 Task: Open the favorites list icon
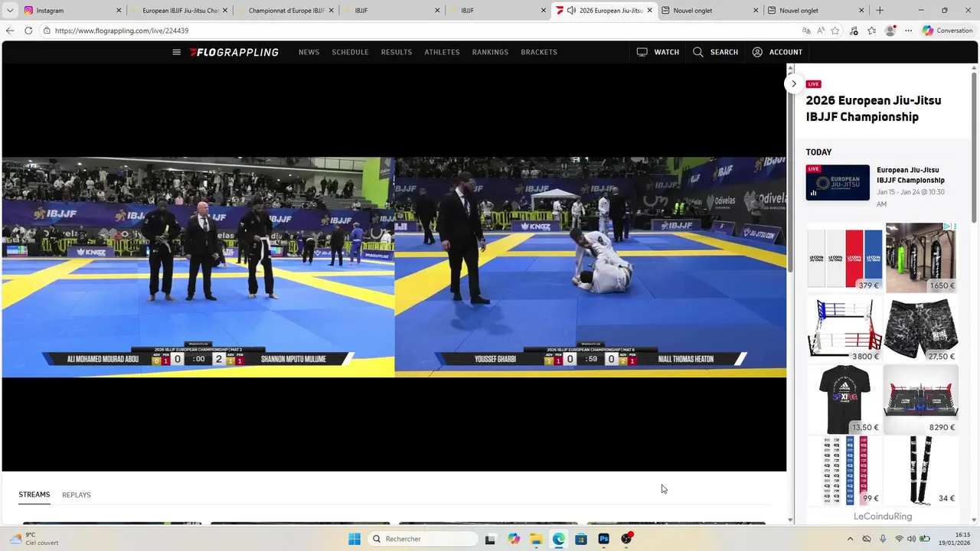[x=871, y=31]
